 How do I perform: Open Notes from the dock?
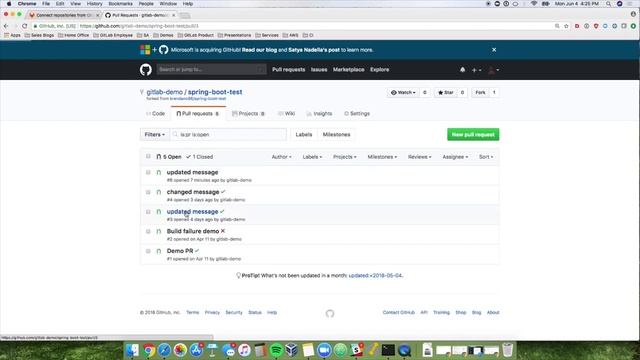coord(308,350)
